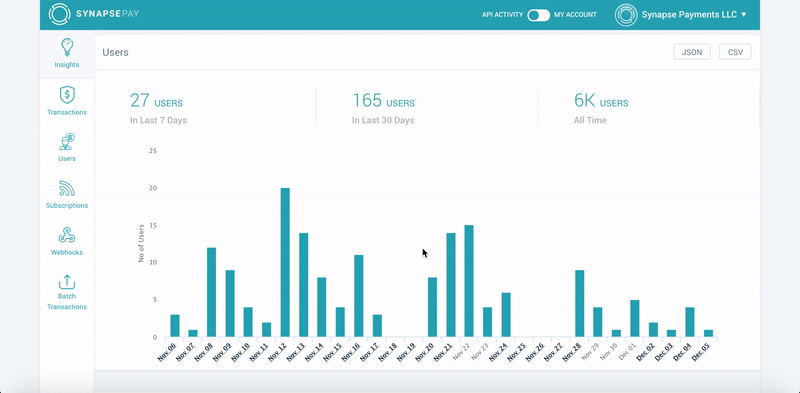Click the API ACTIVITY label
Viewport: 800px width, 393px height.
tap(503, 15)
